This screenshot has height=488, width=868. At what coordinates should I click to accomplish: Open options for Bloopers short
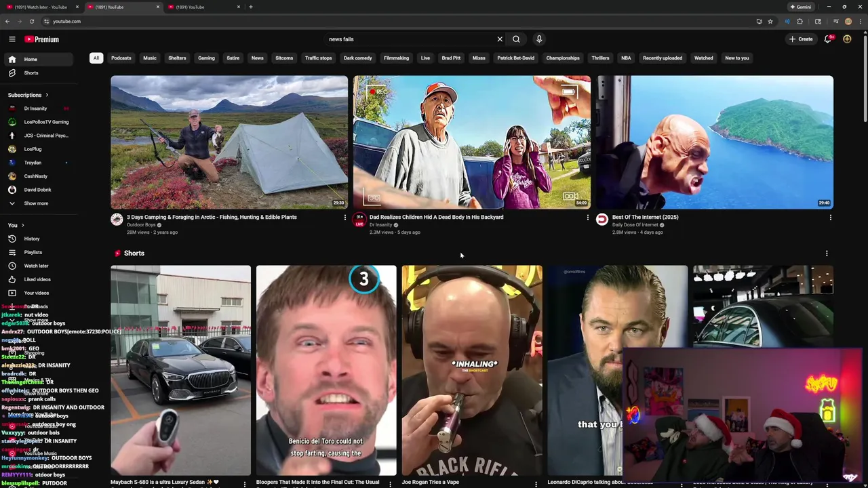pyautogui.click(x=390, y=484)
